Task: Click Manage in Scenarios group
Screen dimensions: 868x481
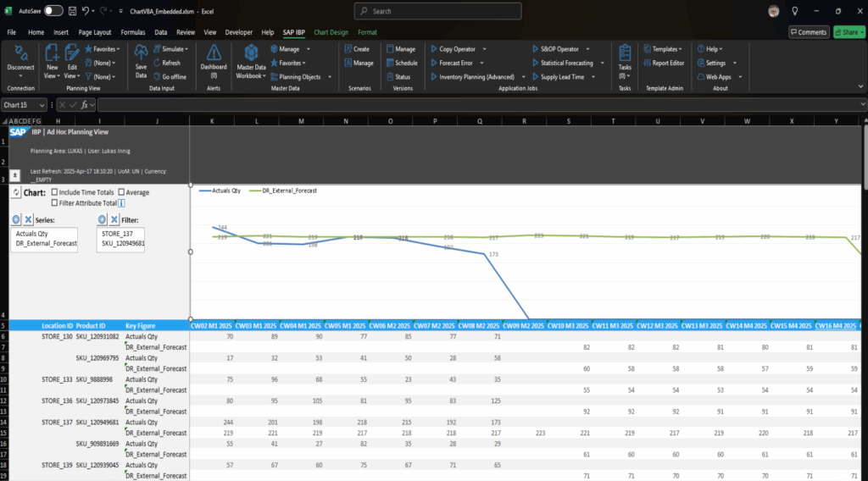Action: [359, 63]
